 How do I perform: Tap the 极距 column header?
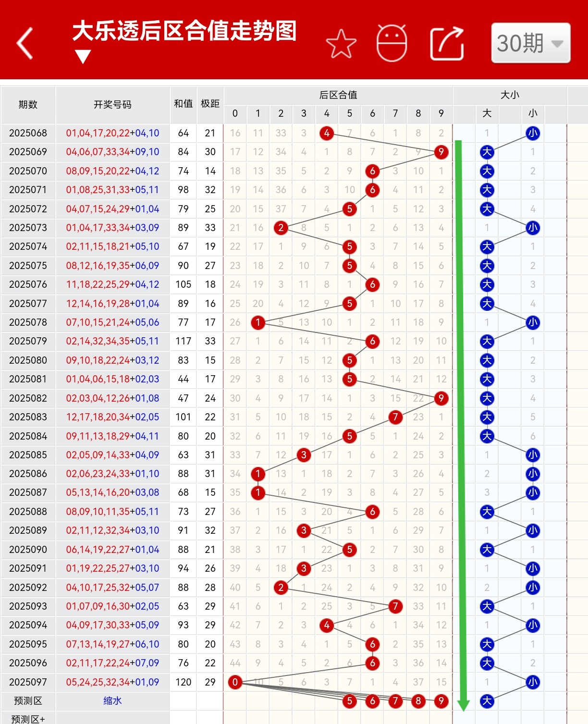(x=210, y=104)
